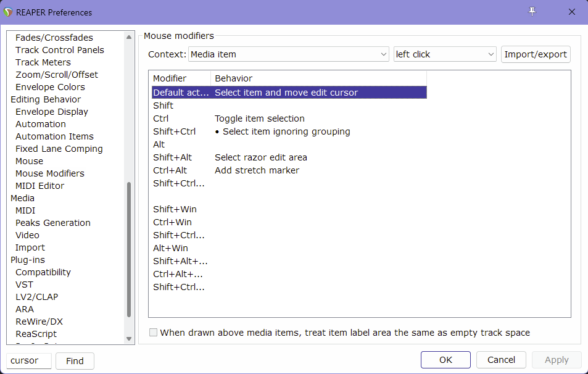Click the tree scrollbar down arrow
This screenshot has height=374, width=588.
tap(129, 338)
